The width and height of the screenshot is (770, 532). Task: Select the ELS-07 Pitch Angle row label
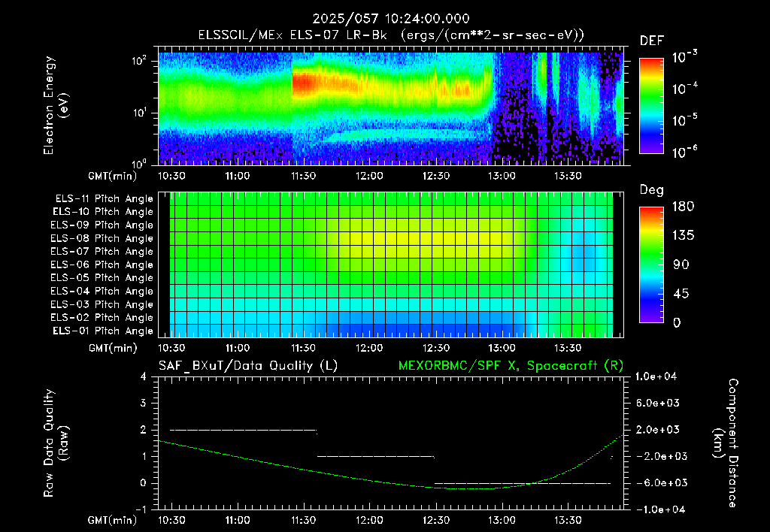102,251
